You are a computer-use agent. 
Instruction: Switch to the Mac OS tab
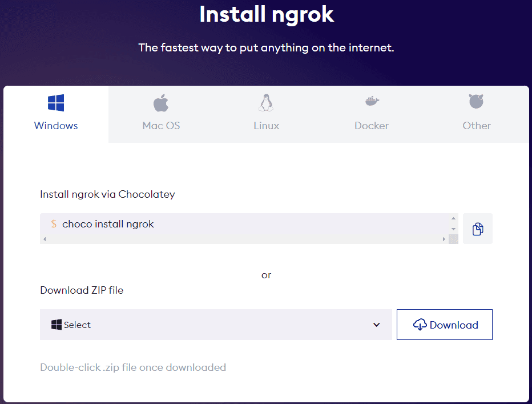[161, 114]
